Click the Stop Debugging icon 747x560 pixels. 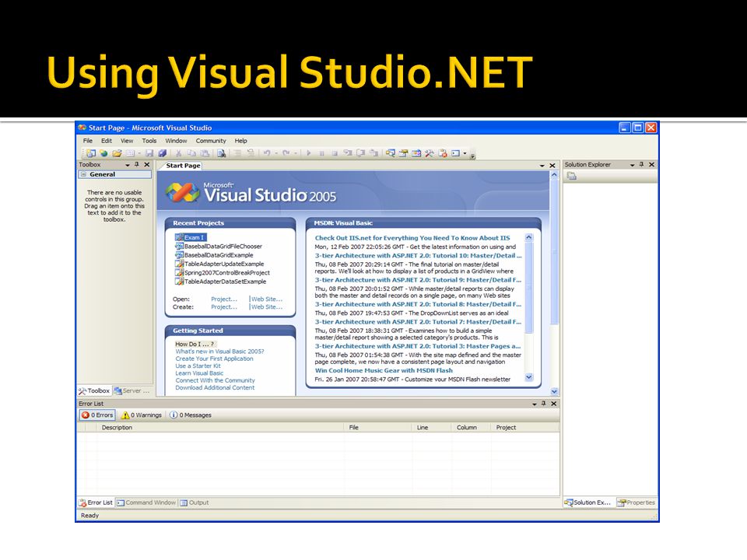tap(335, 153)
